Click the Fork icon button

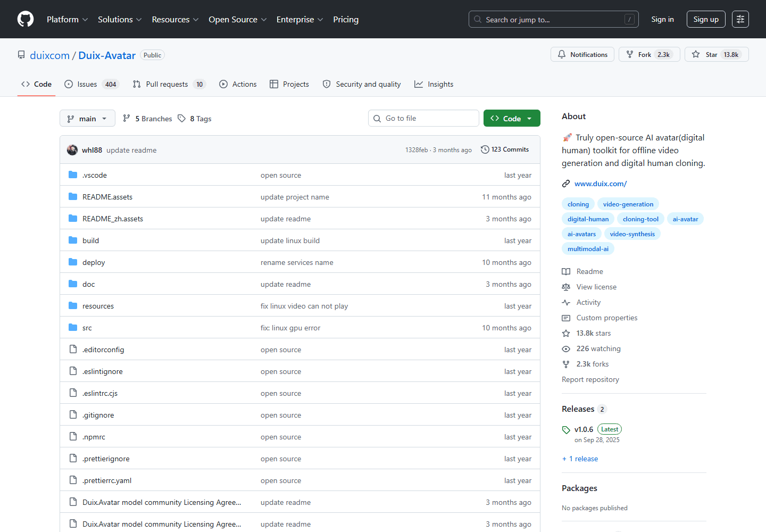coord(630,54)
